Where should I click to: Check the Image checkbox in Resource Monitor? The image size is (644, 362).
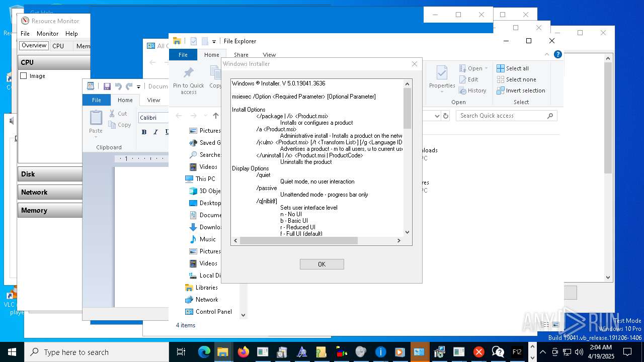click(23, 76)
